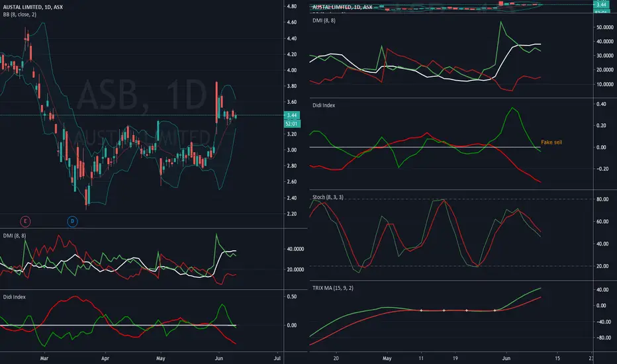The width and height of the screenshot is (617, 364).
Task: Click the 4.80 level on the price scale
Action: click(291, 7)
